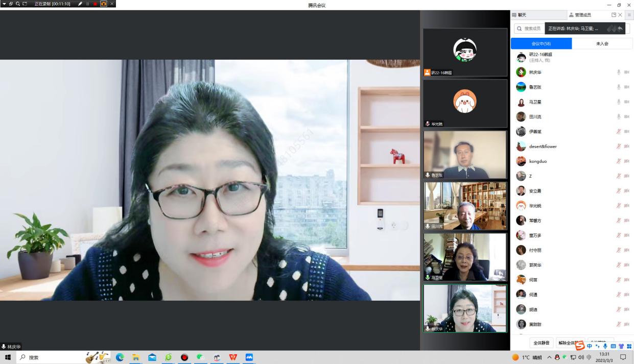The width and height of the screenshot is (634, 364).
Task: Expand hidden system tray icons
Action: 549,357
